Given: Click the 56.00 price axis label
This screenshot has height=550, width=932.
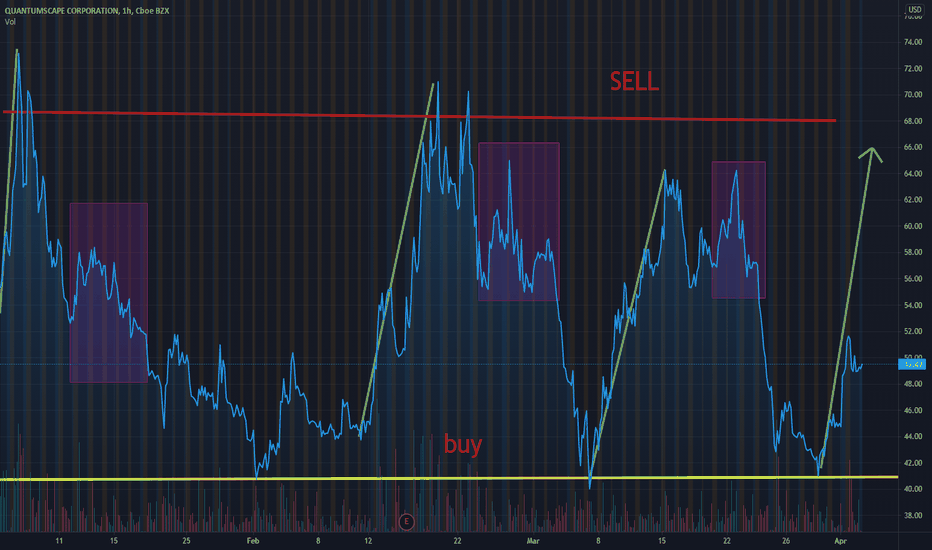Looking at the screenshot, I should 913,278.
